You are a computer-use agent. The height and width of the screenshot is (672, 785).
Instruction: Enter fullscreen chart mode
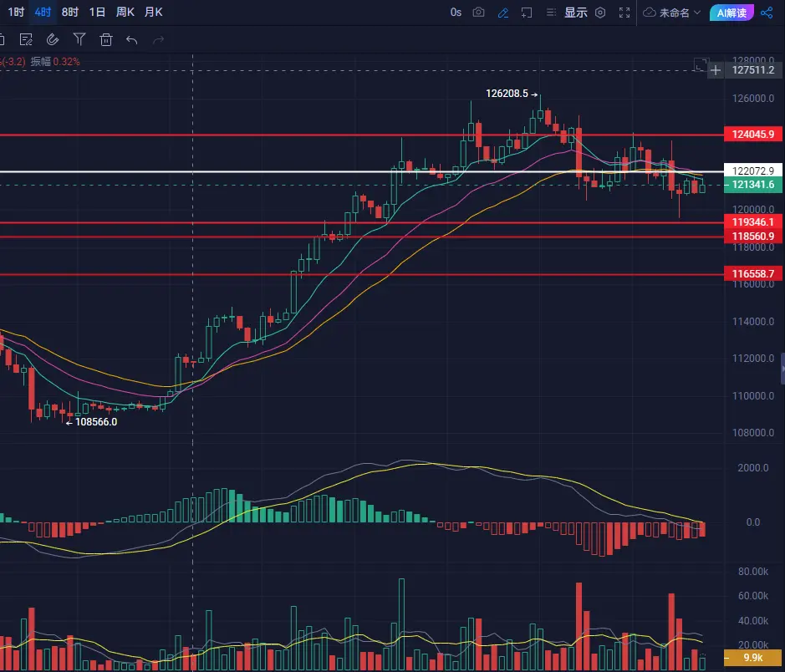[624, 13]
